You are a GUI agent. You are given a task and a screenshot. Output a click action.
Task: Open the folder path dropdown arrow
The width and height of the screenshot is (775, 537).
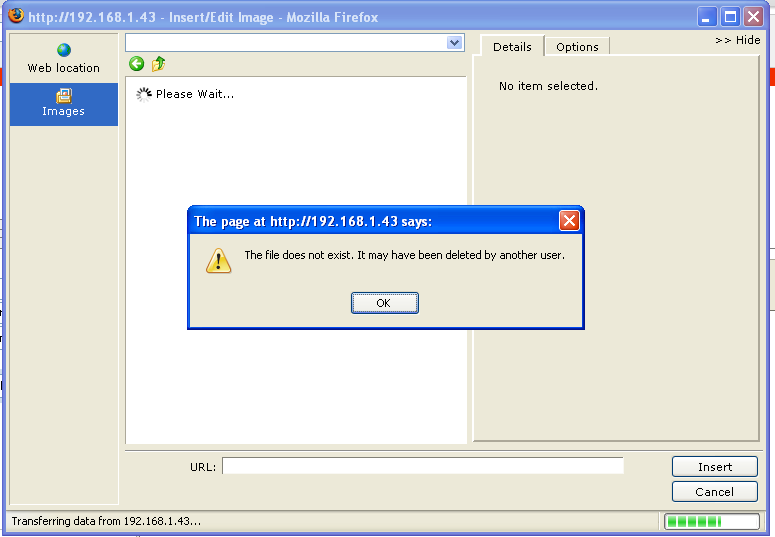(454, 43)
